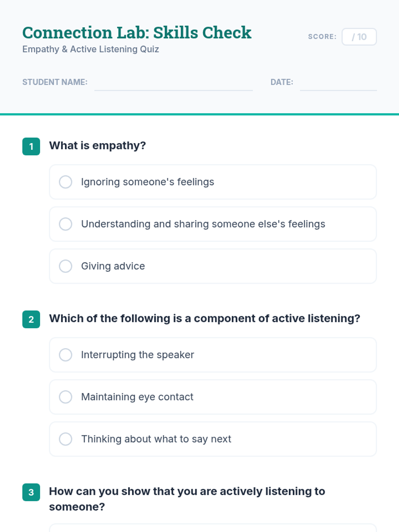Click the "DATE:" label
Screen dimensions: 399x532
coord(282,82)
